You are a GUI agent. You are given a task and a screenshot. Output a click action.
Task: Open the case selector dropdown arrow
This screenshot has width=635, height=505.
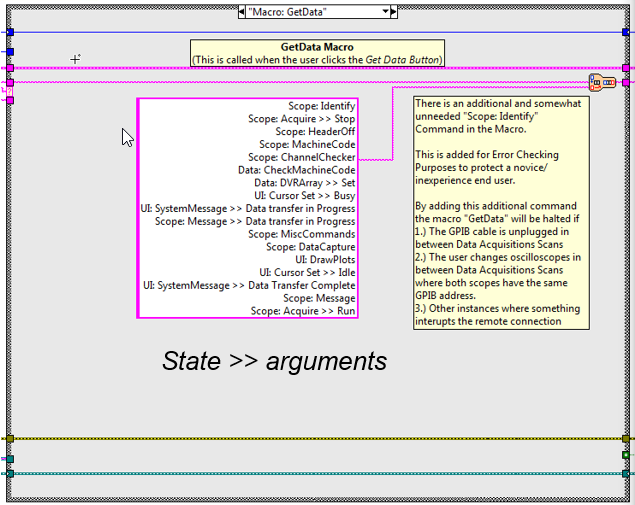[387, 11]
